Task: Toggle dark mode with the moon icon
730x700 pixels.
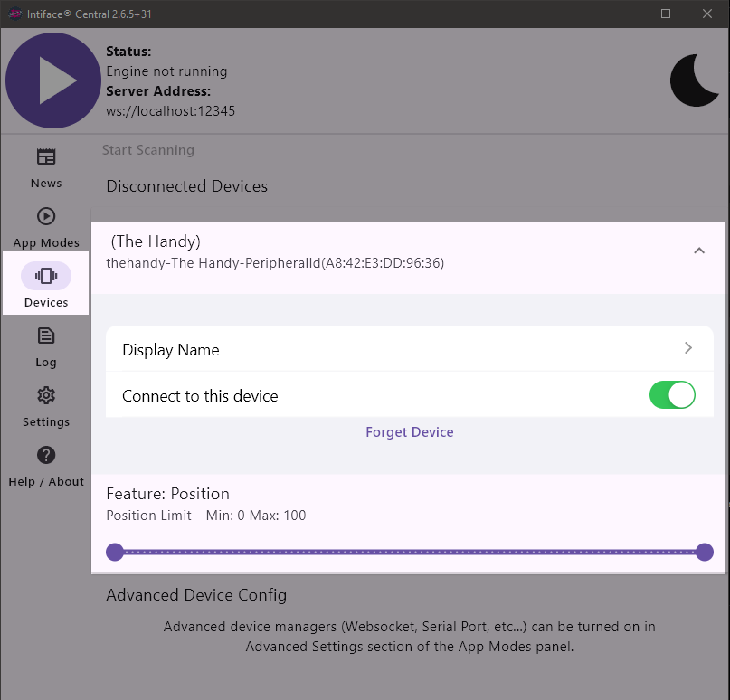Action: pyautogui.click(x=694, y=80)
